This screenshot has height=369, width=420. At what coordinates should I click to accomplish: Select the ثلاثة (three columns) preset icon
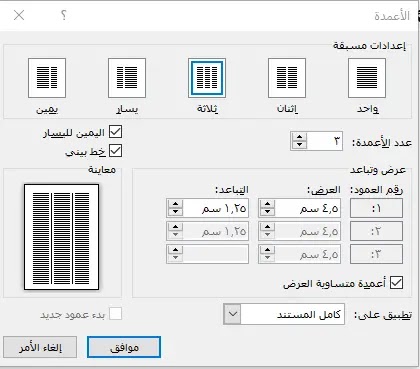pos(207,78)
